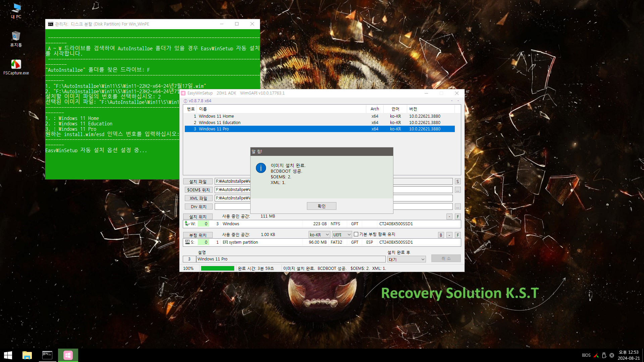
Task: Select the Windows 11 Education row
Action: tap(320, 123)
